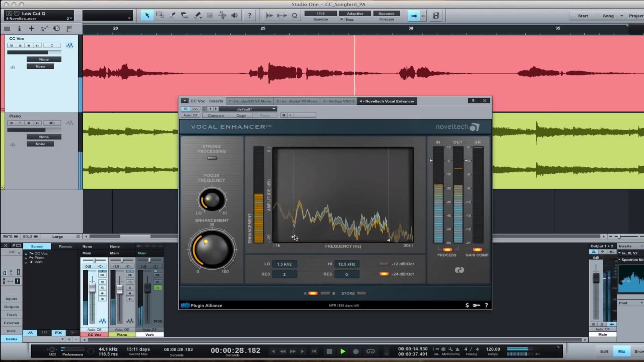Open the plugin help question mark
This screenshot has height=362, width=644.
(486, 305)
